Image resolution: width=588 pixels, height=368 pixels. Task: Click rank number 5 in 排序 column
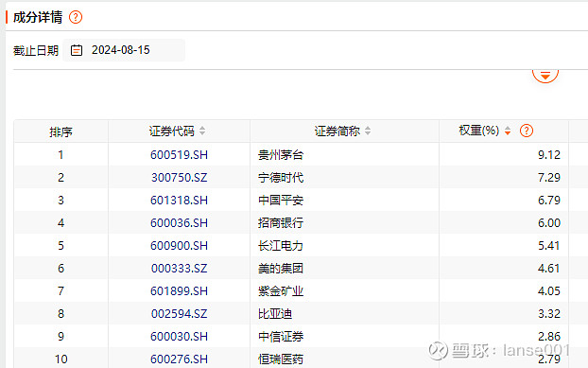pyautogui.click(x=61, y=246)
